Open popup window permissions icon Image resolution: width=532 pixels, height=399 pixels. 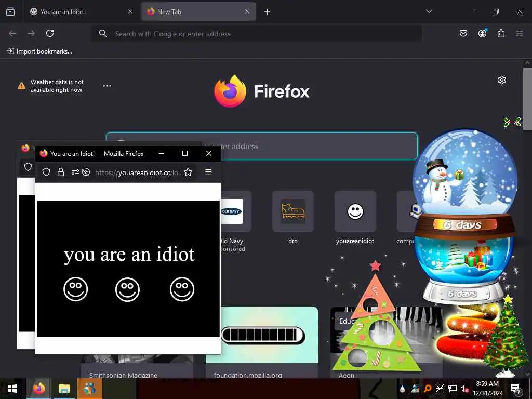pos(75,172)
